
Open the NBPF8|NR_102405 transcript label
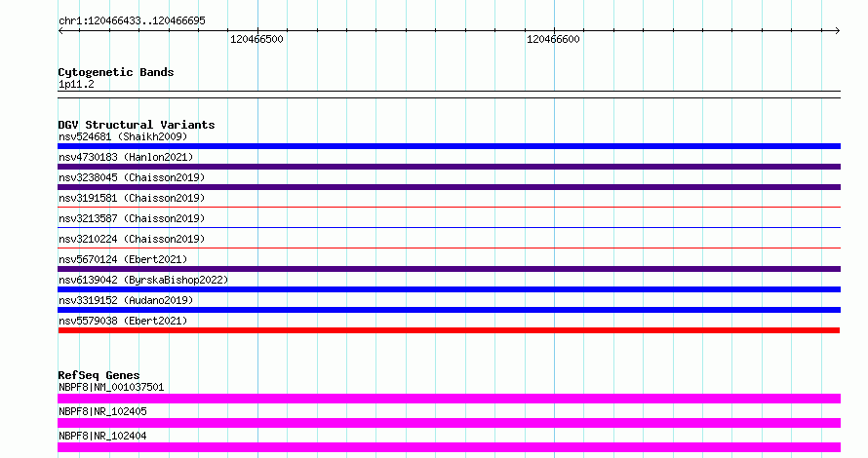[102, 411]
